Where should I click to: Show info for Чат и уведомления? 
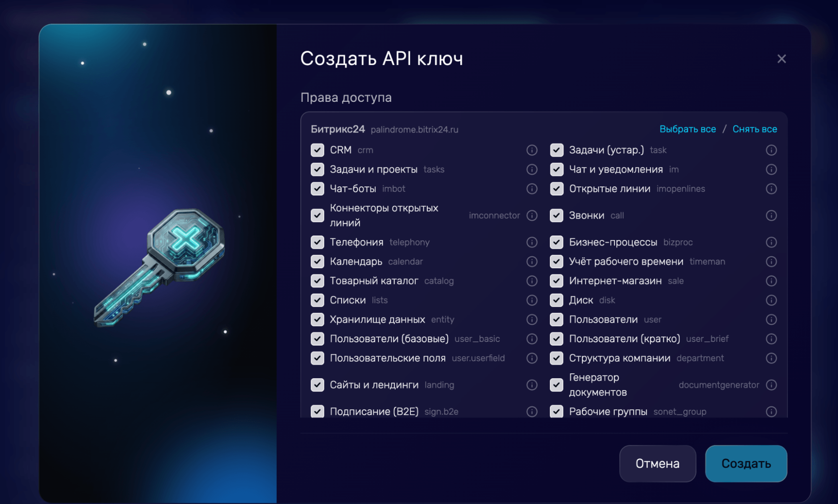771,169
